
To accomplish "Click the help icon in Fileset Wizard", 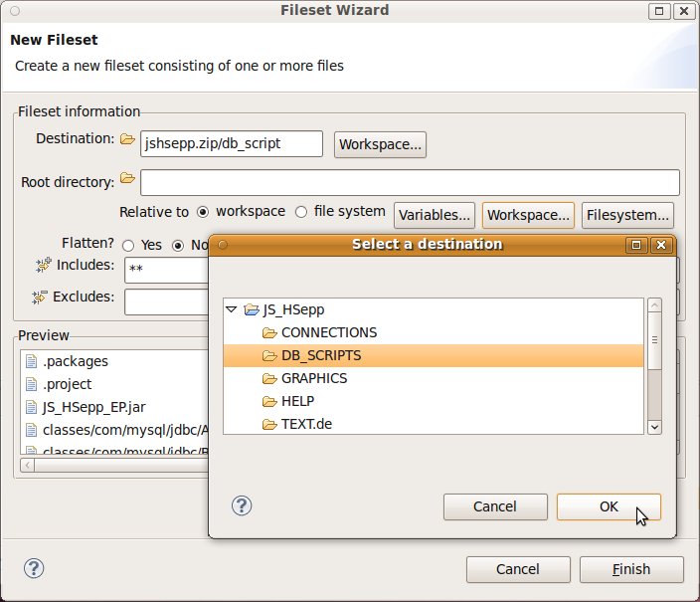I will 34,568.
